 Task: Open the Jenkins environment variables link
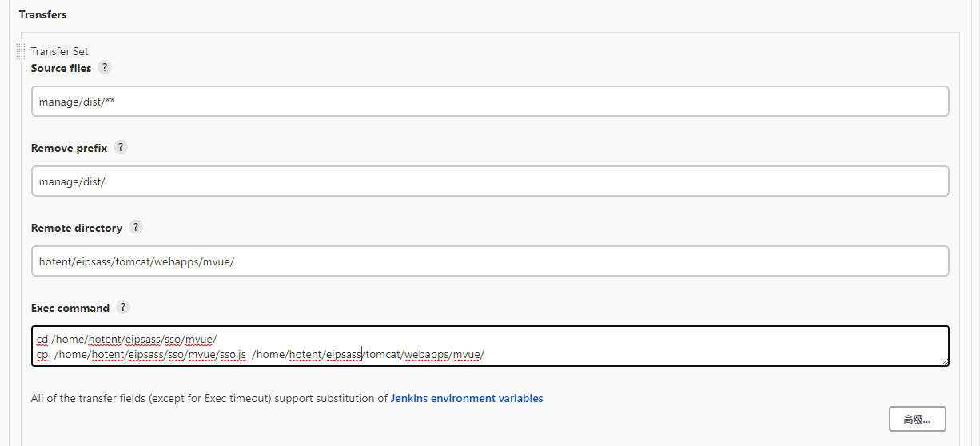466,398
